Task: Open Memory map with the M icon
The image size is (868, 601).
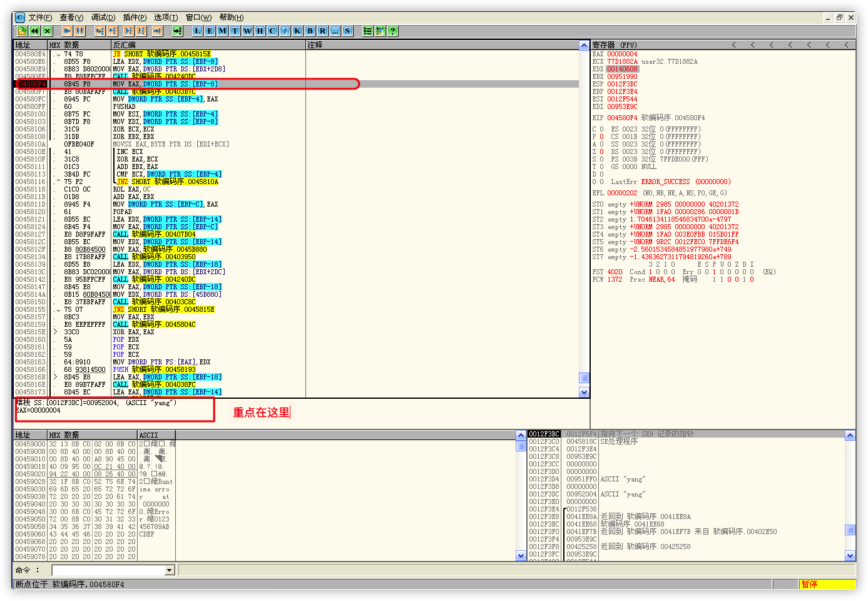Action: pos(222,31)
